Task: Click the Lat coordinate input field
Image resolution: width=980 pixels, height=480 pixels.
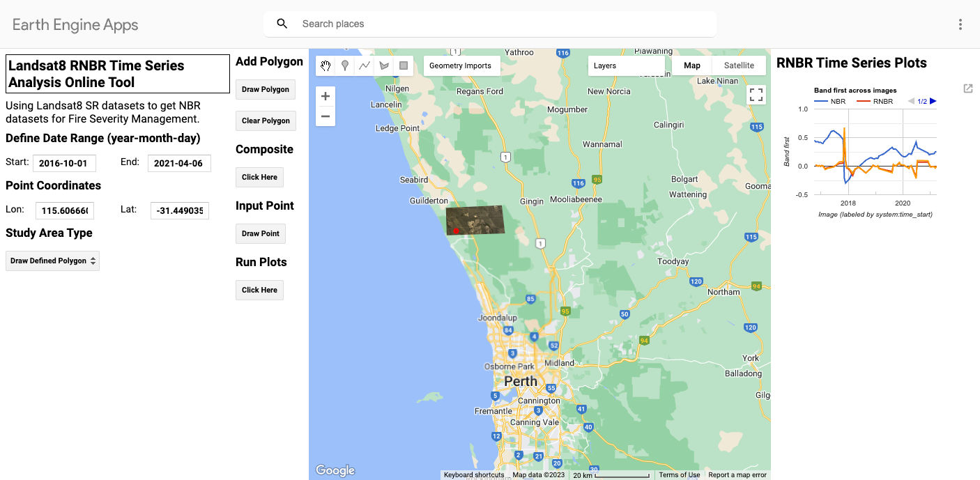Action: 180,210
